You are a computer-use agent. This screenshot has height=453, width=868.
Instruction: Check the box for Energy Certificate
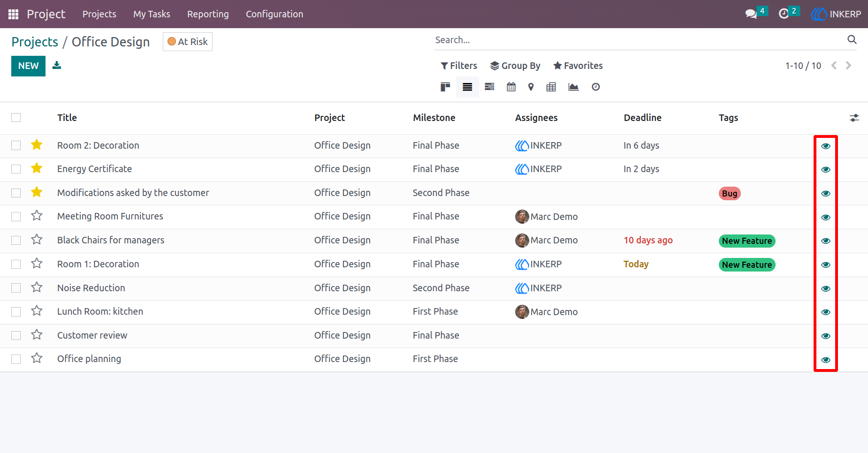(x=16, y=169)
